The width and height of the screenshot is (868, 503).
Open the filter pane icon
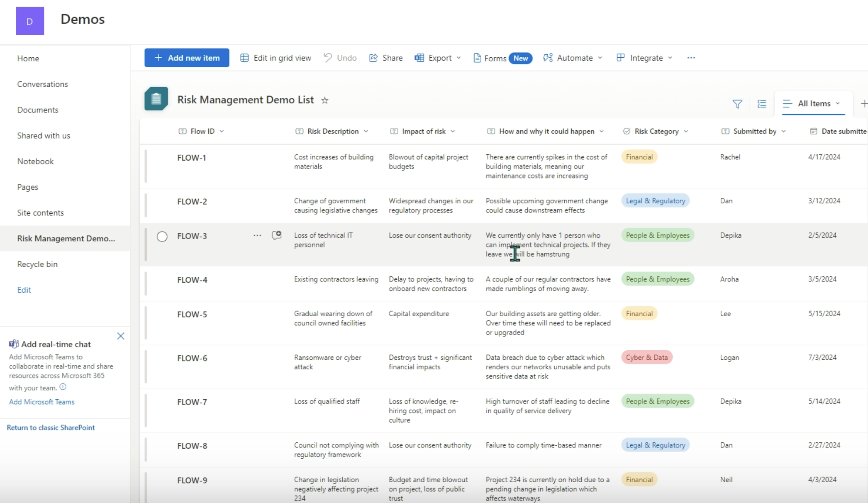click(x=737, y=104)
